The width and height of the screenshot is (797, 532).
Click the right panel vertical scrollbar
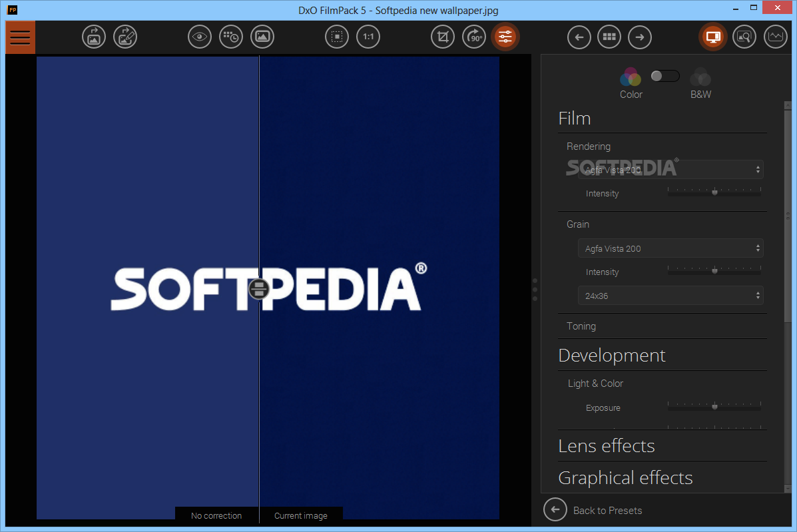click(x=788, y=216)
